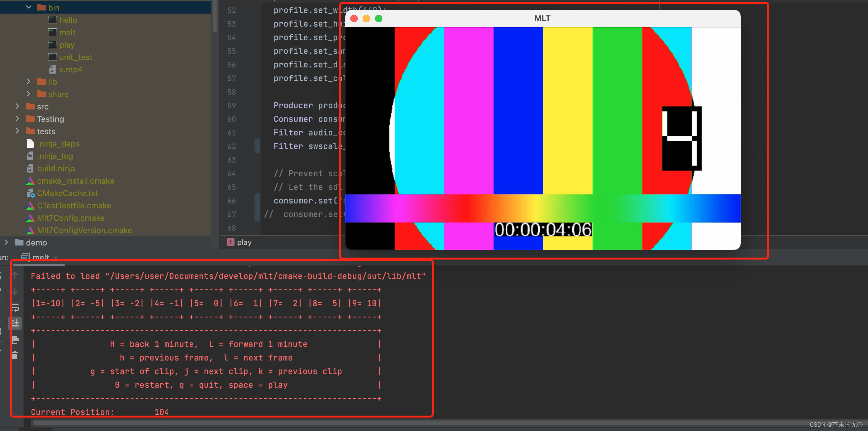Image resolution: width=868 pixels, height=431 pixels.
Task: Toggle scroll to end of console
Action: point(15,323)
